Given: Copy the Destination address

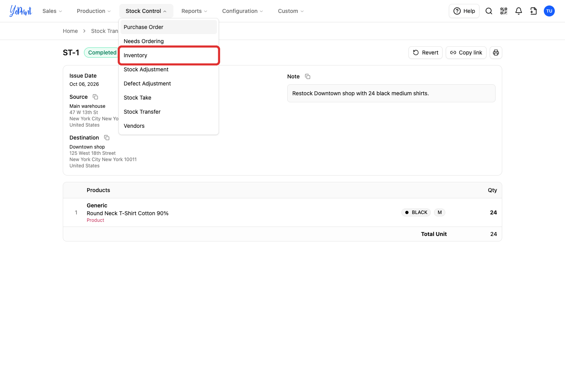Looking at the screenshot, I should pos(107,138).
